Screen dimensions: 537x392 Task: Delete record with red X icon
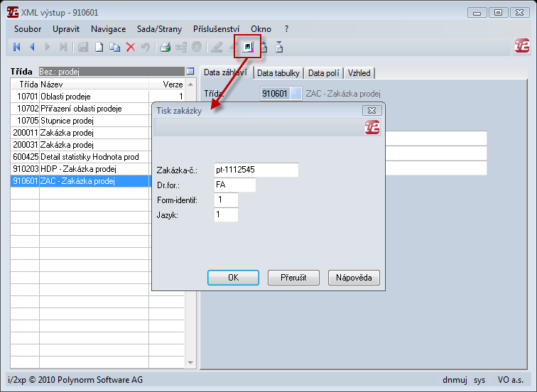coord(131,47)
